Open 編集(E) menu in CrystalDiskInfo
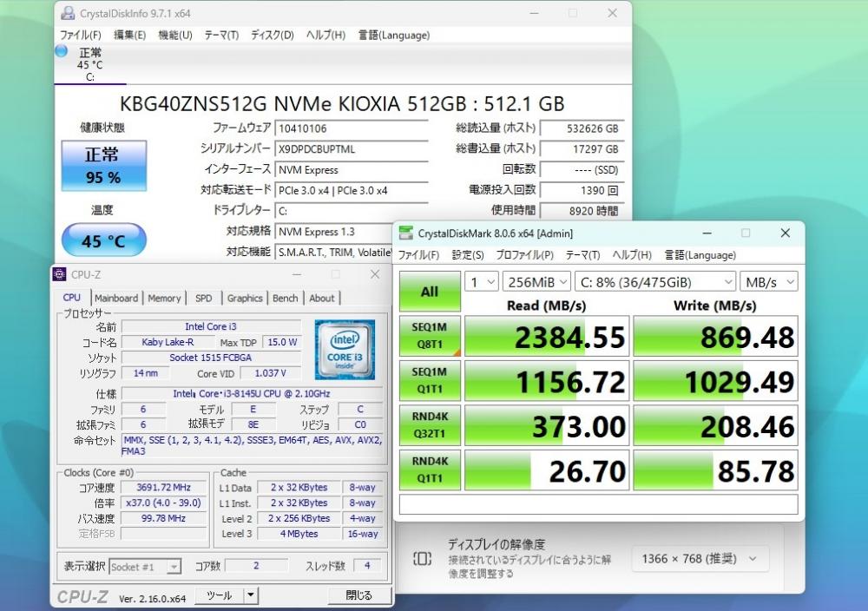868x611 pixels. 129,35
